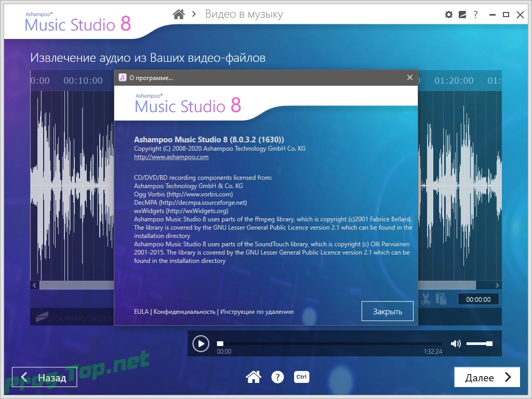Go to home via header house icon

click(x=179, y=14)
